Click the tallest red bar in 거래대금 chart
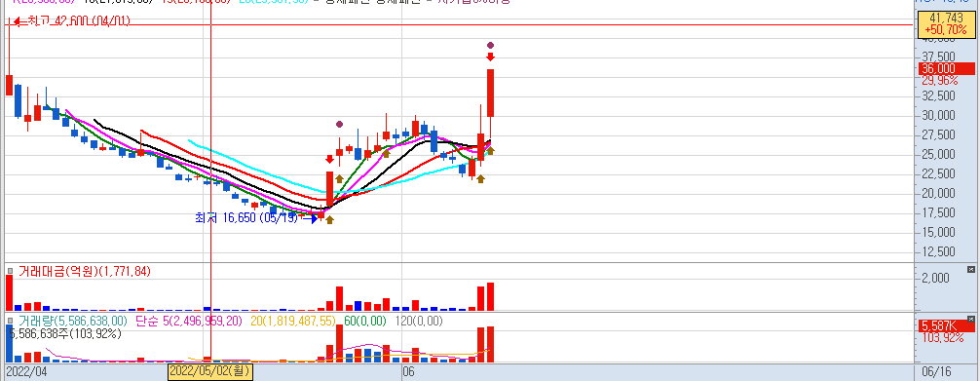The image size is (980, 381). (10, 292)
